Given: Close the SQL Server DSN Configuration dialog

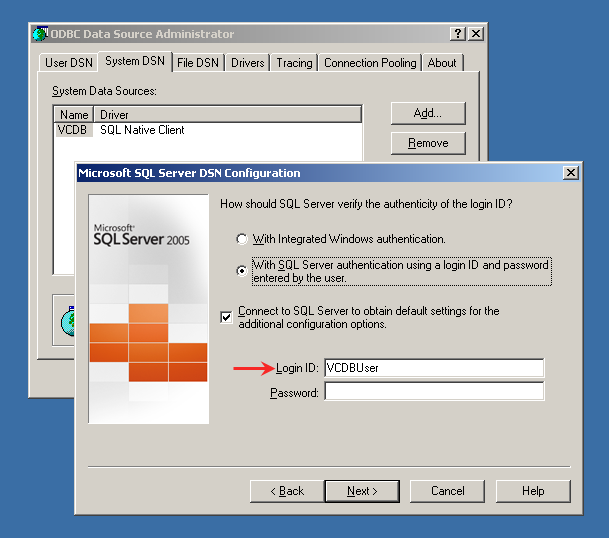Looking at the screenshot, I should tap(570, 173).
